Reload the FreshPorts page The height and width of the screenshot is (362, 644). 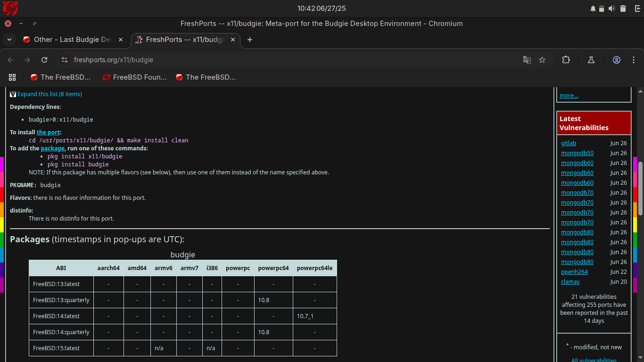pos(44,60)
